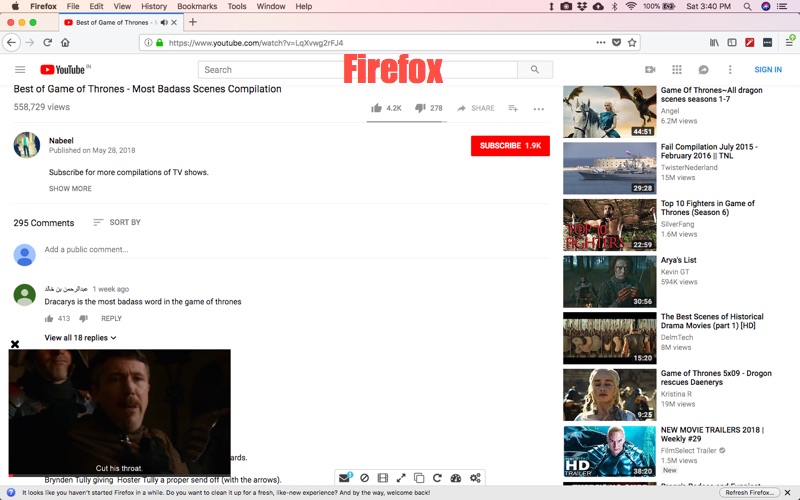Open the YouTube hamburger guide menu
The image size is (800, 500).
[20, 69]
